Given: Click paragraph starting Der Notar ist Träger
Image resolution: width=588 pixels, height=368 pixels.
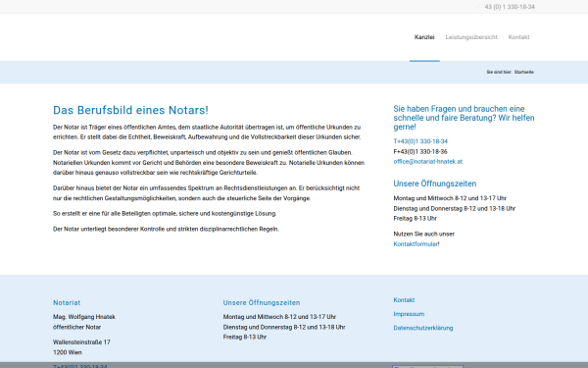Looking at the screenshot, I should point(207,132).
